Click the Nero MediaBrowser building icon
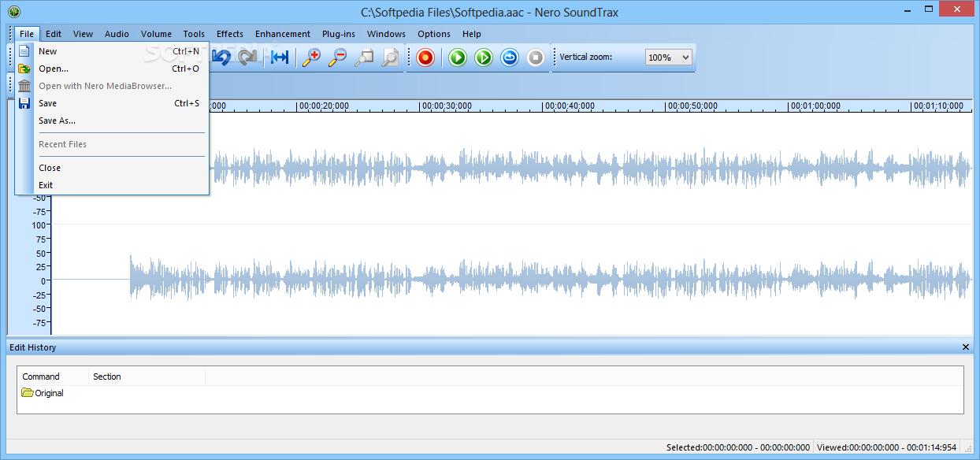The width and height of the screenshot is (980, 460). pyautogui.click(x=24, y=86)
